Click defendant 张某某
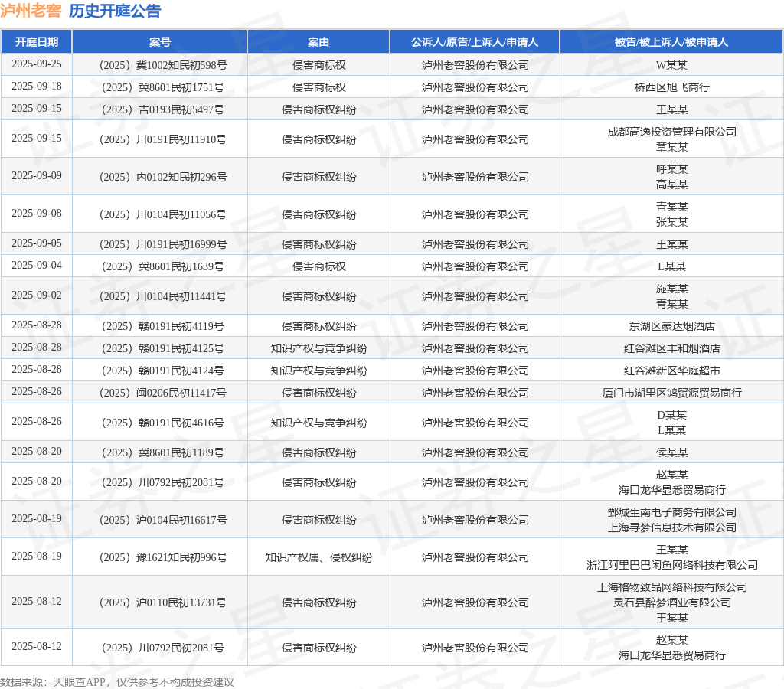This screenshot has height=689, width=784. [x=671, y=222]
